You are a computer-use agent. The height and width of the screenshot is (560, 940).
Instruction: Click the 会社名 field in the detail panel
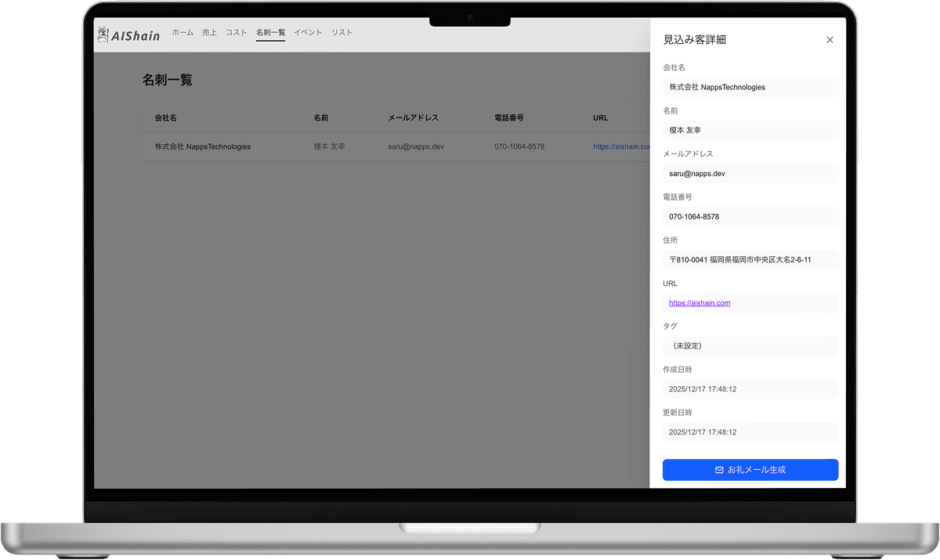[750, 87]
